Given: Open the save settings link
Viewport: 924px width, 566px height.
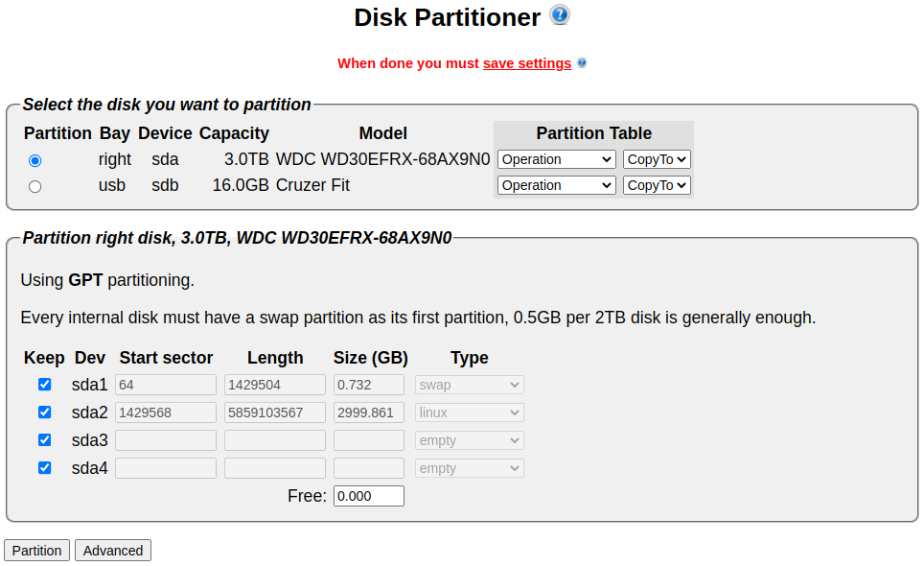Looking at the screenshot, I should (526, 63).
